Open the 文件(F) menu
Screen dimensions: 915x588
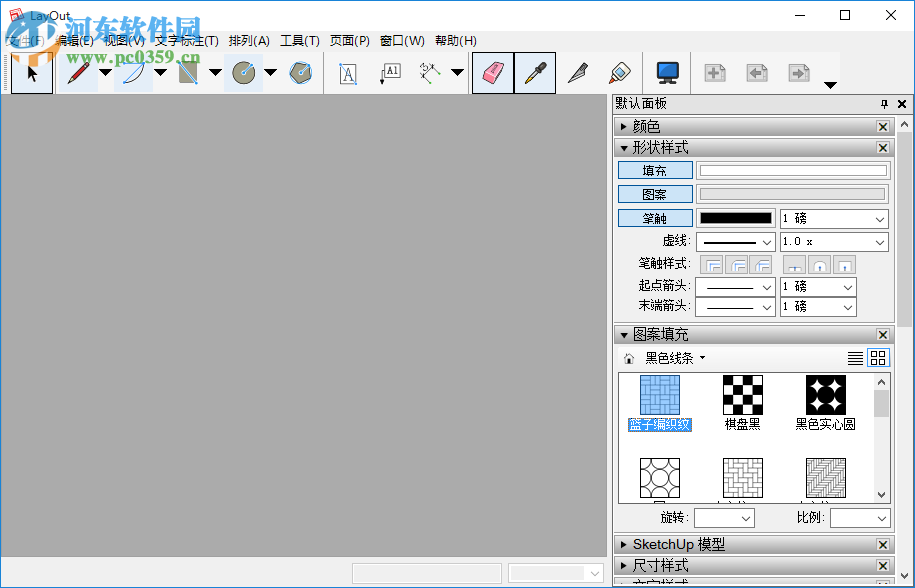click(24, 41)
